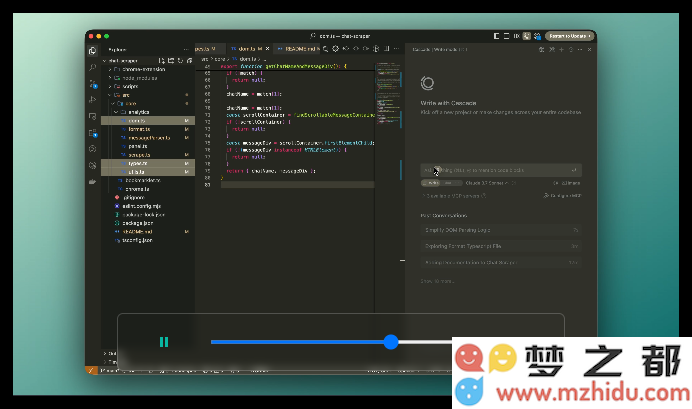Click the video progress slider handle
Screen dimensions: 692x409
(x=391, y=342)
